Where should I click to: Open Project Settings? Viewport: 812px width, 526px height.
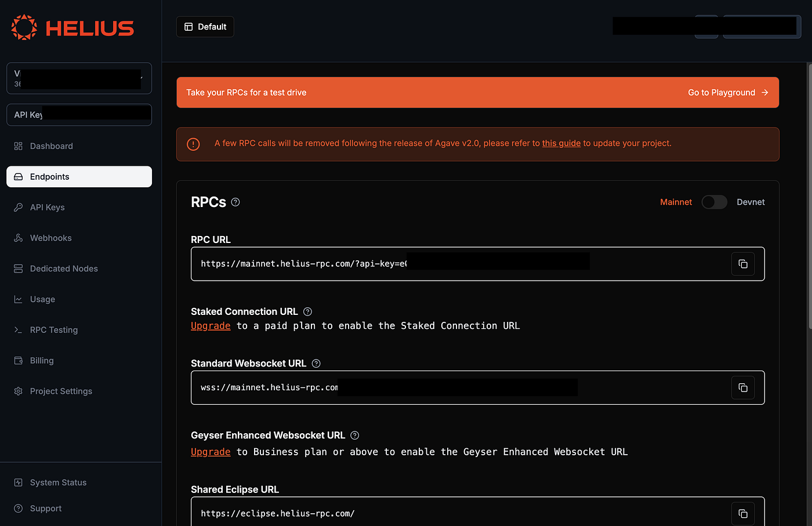tap(79, 391)
